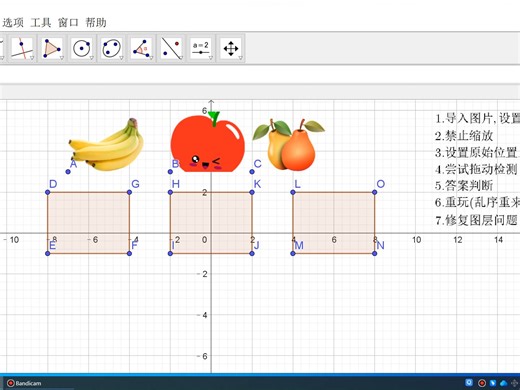
Task: Click the text '6.重玩(乱序重来'
Action: [x=477, y=203]
